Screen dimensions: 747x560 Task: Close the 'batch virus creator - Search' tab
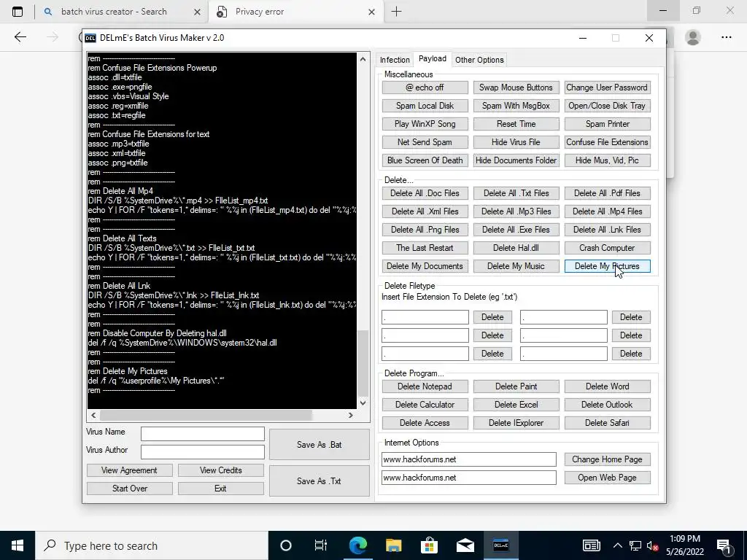click(197, 12)
